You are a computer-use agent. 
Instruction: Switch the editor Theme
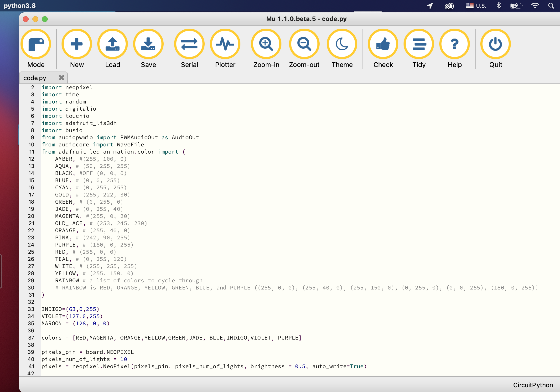[342, 48]
